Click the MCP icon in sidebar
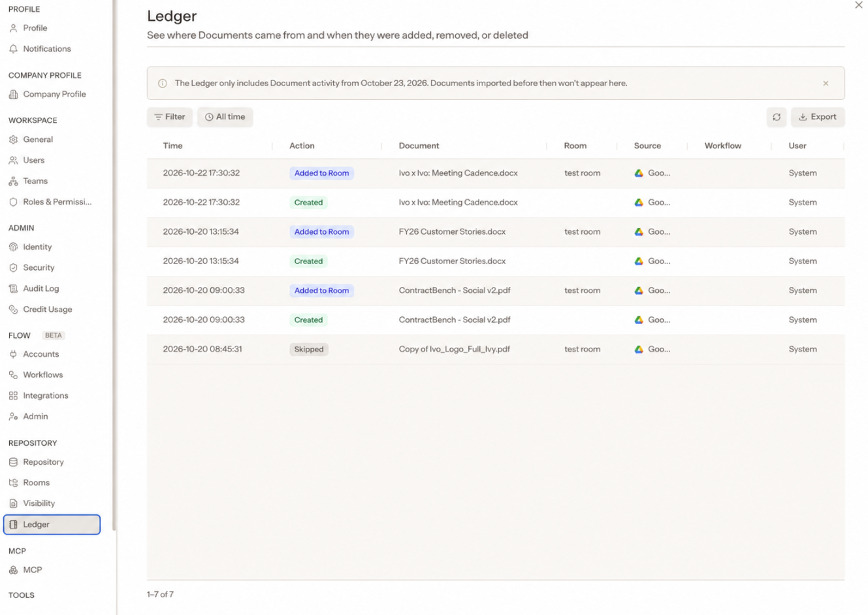This screenshot has width=868, height=615. click(13, 570)
